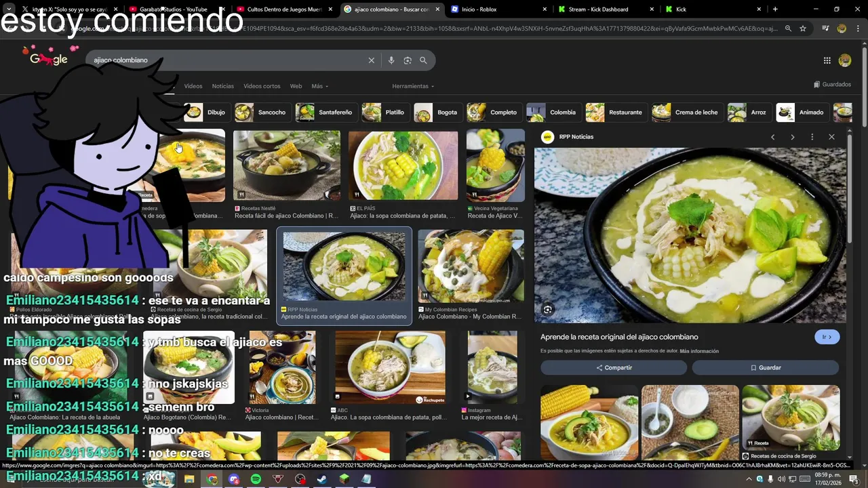Open Google account avatar

[845, 60]
